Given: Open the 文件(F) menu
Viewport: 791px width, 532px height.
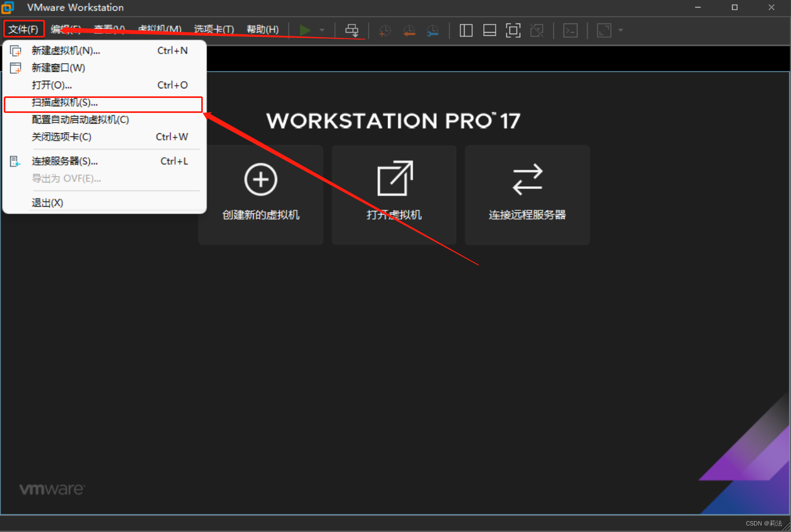Looking at the screenshot, I should point(24,29).
